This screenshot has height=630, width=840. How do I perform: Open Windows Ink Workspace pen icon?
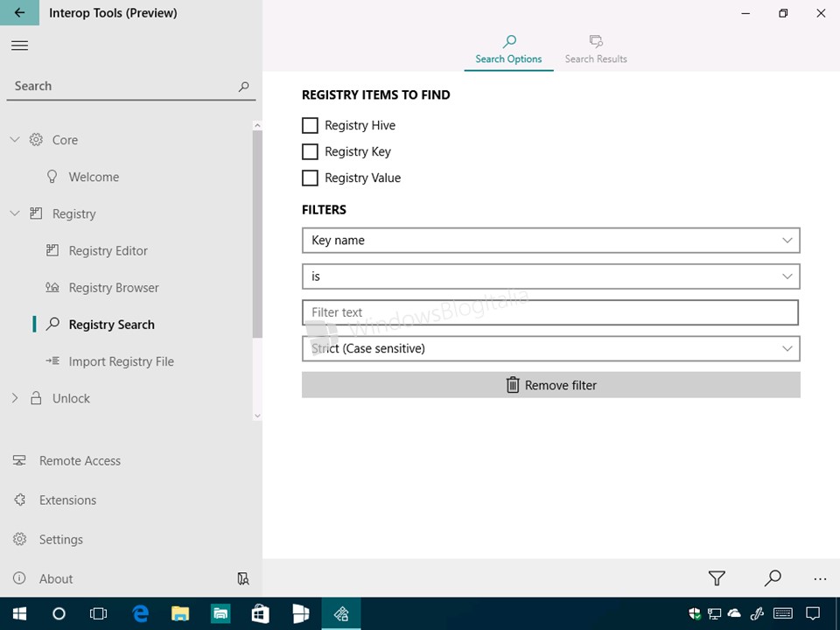(x=756, y=614)
